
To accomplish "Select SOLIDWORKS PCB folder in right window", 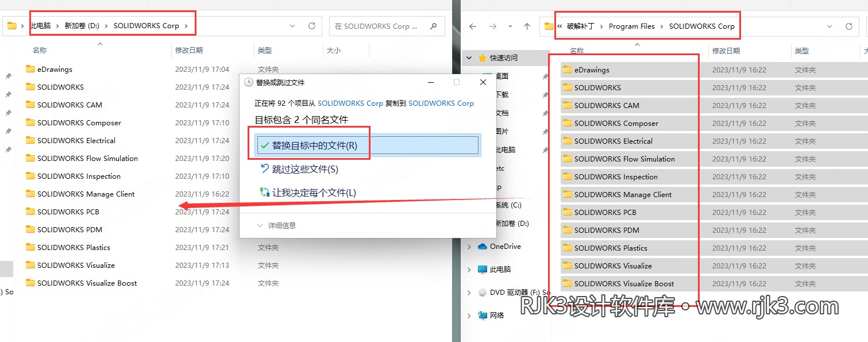I will point(600,213).
